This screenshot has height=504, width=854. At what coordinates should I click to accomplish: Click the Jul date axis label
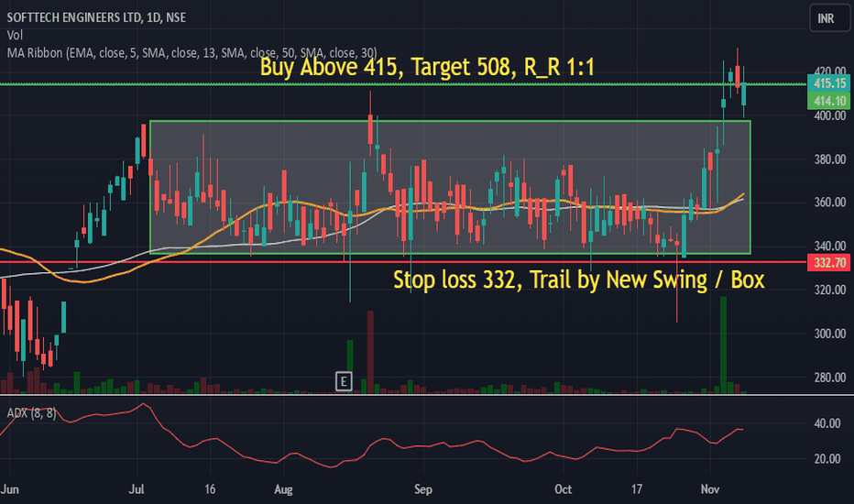click(137, 488)
